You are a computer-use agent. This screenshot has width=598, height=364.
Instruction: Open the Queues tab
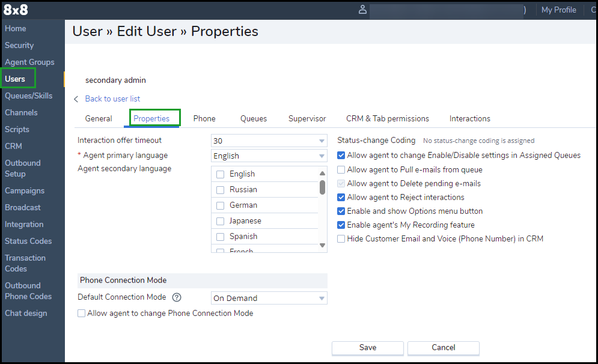253,118
